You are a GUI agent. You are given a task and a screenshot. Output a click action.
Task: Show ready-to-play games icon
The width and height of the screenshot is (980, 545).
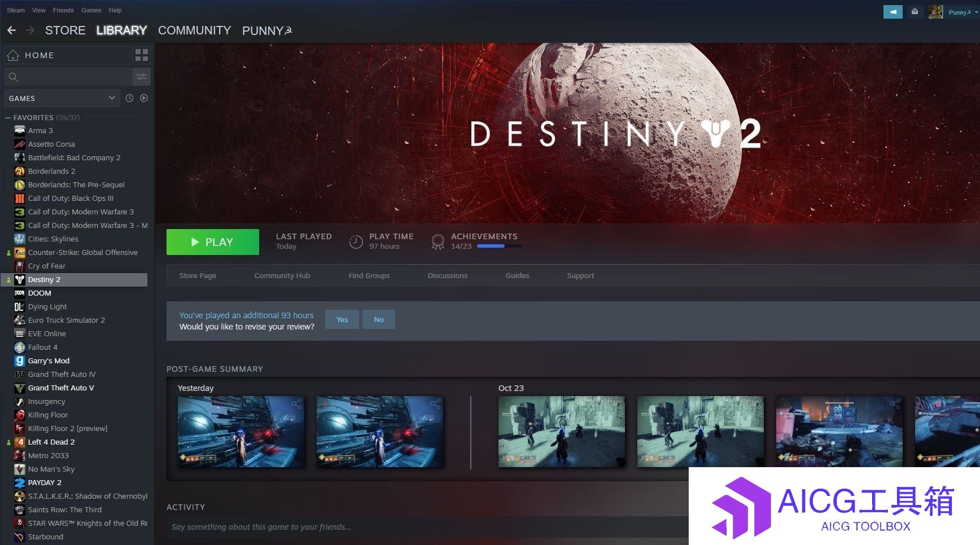(144, 98)
